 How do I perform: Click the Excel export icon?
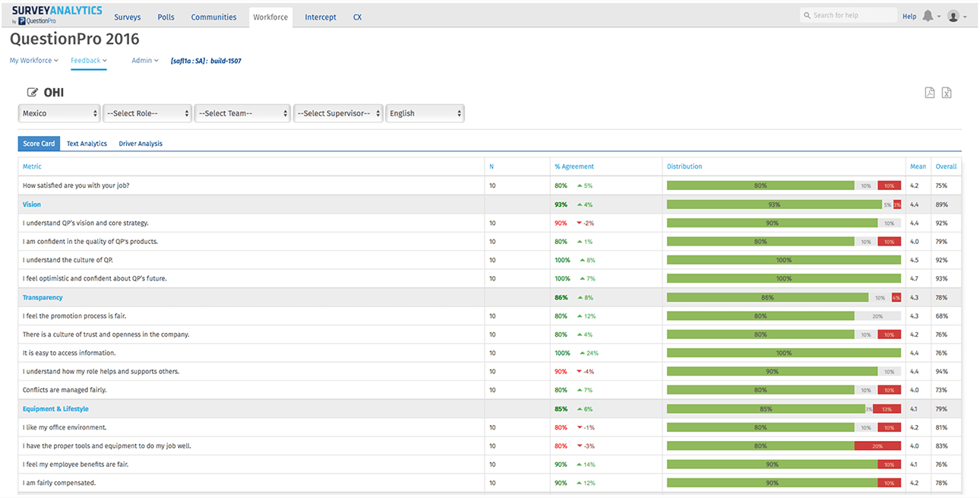click(x=947, y=91)
